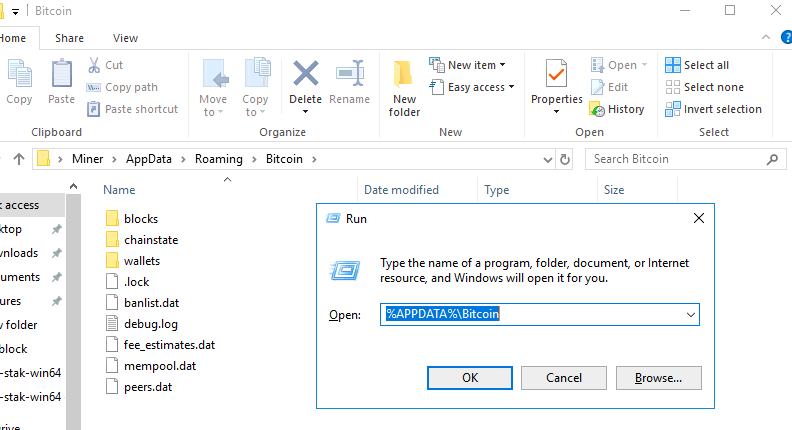Click Select none in ribbon
This screenshot has height=430, width=792.
[704, 87]
